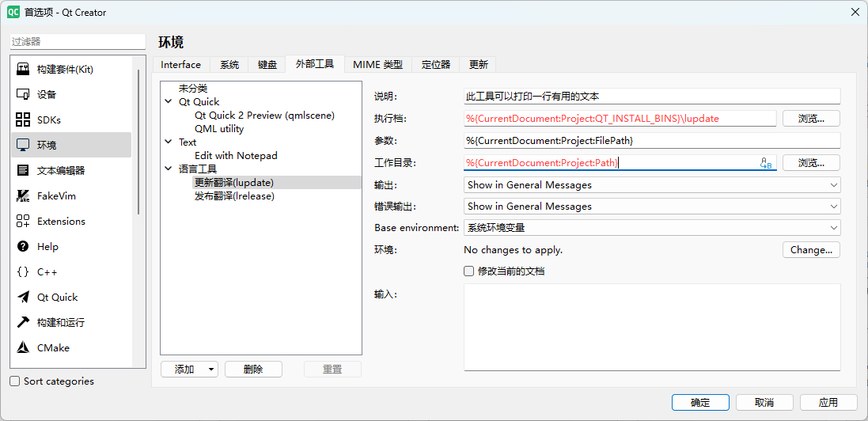This screenshot has width=868, height=421.
Task: Click the 环境 monitor icon
Action: coord(23,145)
